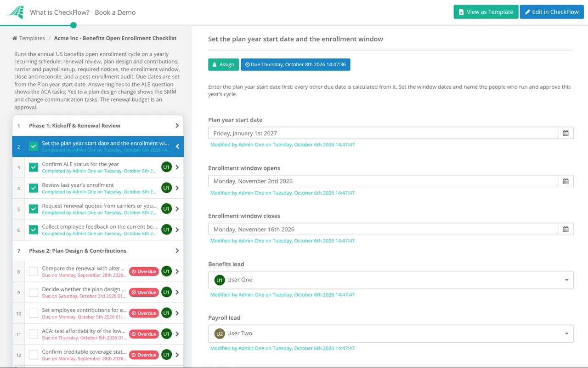Viewport: 588px width, 368px height.
Task: Expand Confirm ALE status task chevron
Action: click(x=177, y=167)
